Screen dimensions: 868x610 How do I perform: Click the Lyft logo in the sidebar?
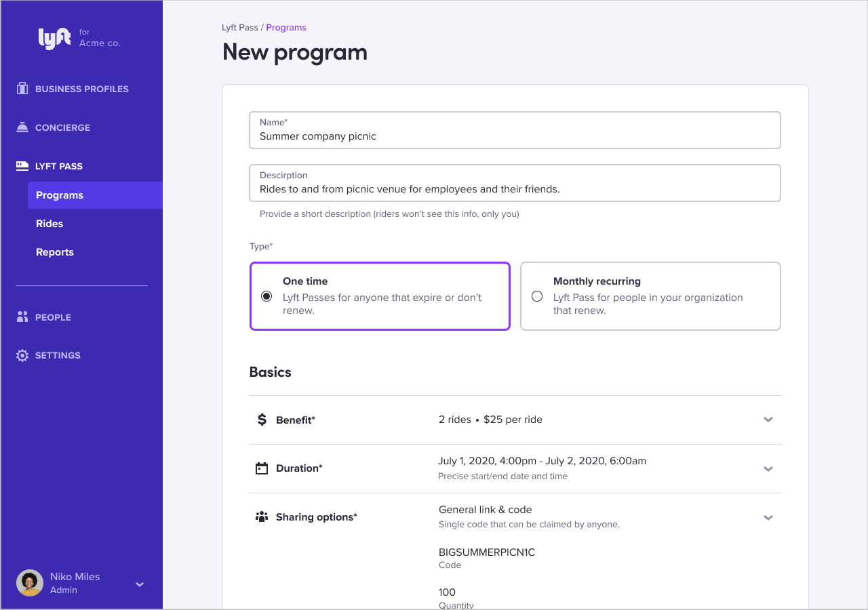[54, 39]
